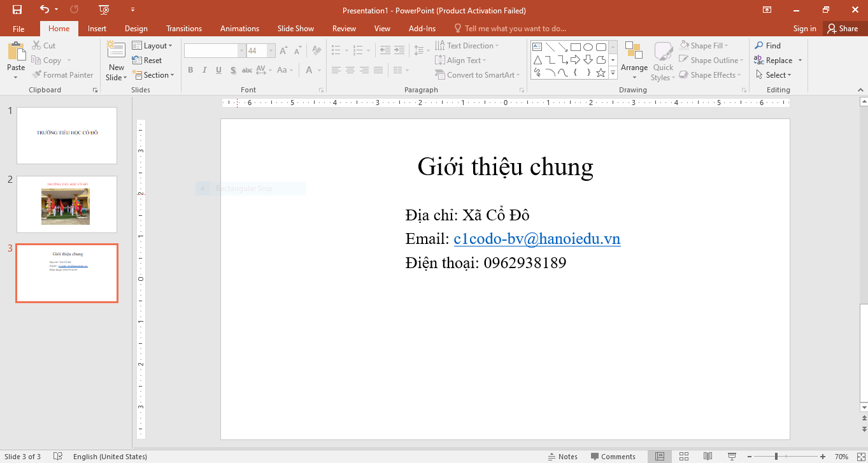
Task: Insert a rectangle shape from Drawing gallery
Action: [x=575, y=46]
